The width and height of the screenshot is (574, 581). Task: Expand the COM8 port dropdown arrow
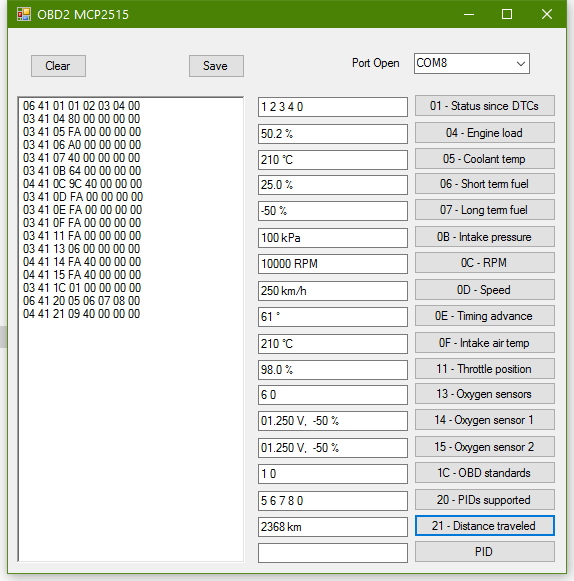pyautogui.click(x=521, y=64)
